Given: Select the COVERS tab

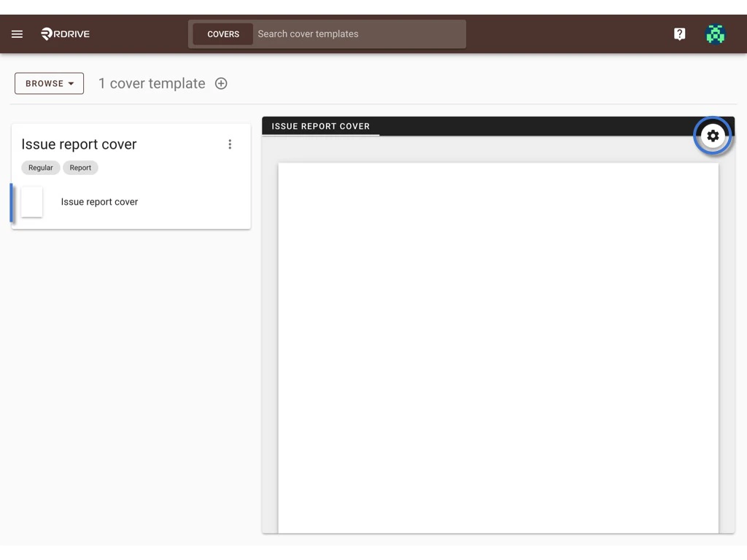Looking at the screenshot, I should coord(223,34).
